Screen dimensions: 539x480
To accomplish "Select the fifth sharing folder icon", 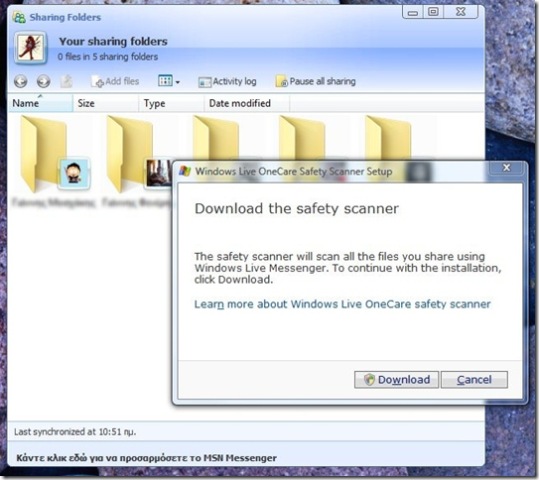I will 388,138.
